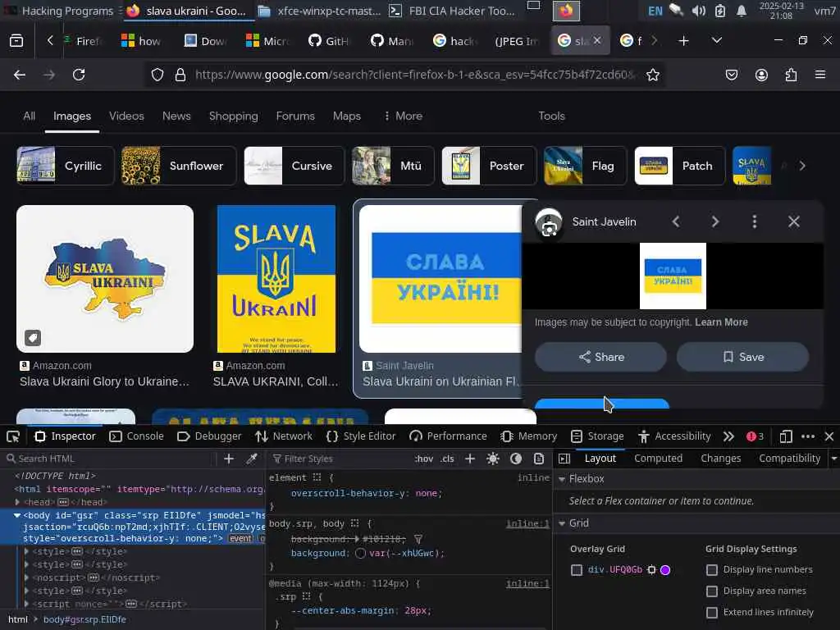Toggle the .cls classes panel
This screenshot has height=630, width=840.
pyautogui.click(x=447, y=459)
